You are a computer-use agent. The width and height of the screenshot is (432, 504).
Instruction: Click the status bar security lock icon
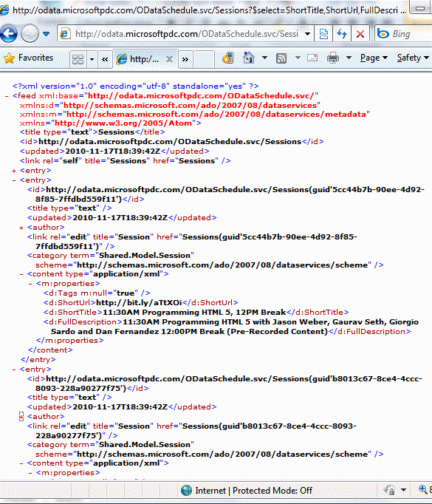point(389,490)
